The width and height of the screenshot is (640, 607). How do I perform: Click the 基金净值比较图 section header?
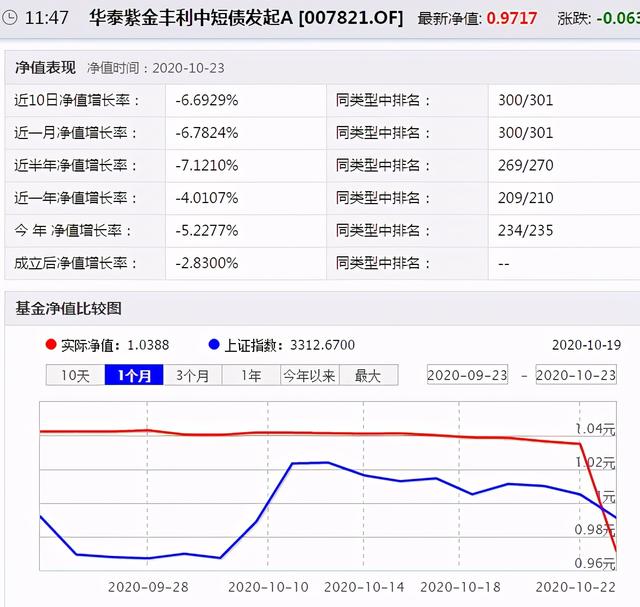tap(69, 308)
